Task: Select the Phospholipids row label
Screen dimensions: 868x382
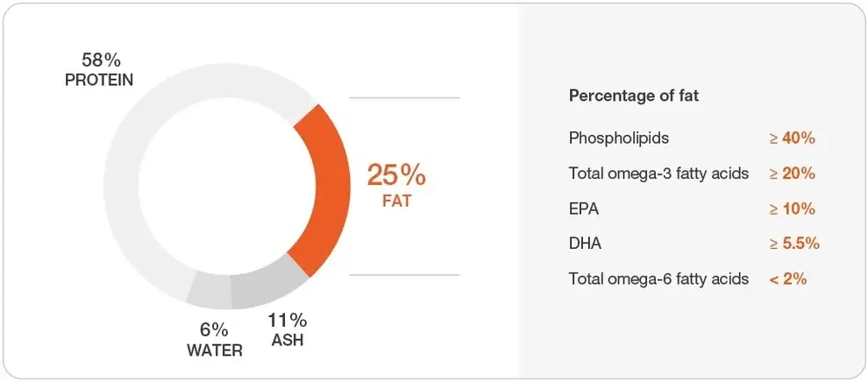Action: [619, 138]
